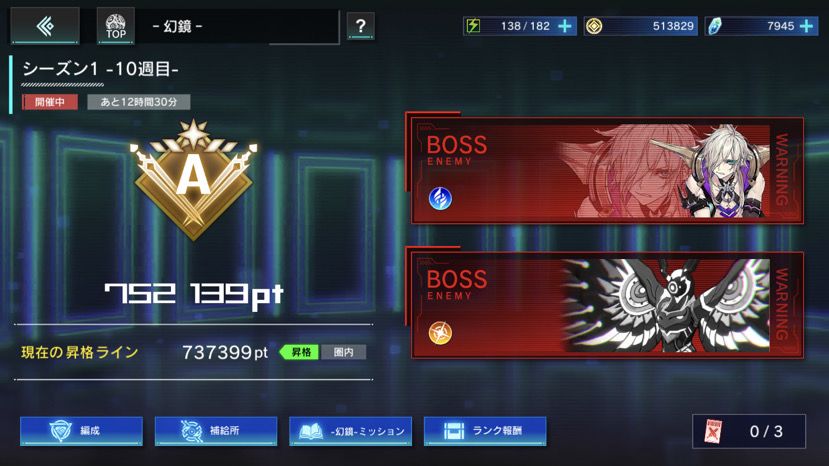Tap the blue crystal currency icon

click(715, 26)
